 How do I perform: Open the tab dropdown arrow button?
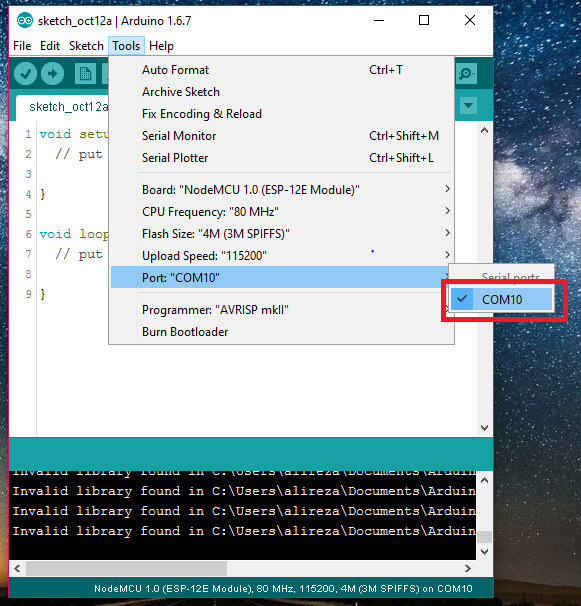pyautogui.click(x=469, y=105)
